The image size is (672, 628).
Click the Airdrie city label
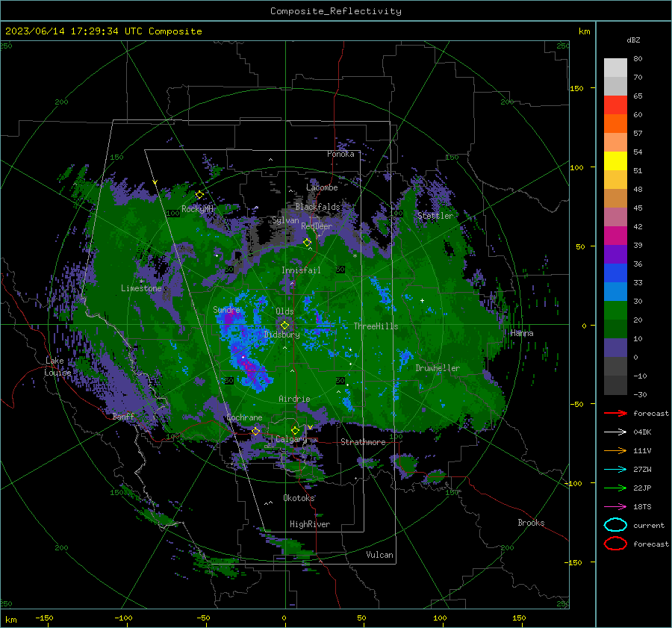(294, 399)
